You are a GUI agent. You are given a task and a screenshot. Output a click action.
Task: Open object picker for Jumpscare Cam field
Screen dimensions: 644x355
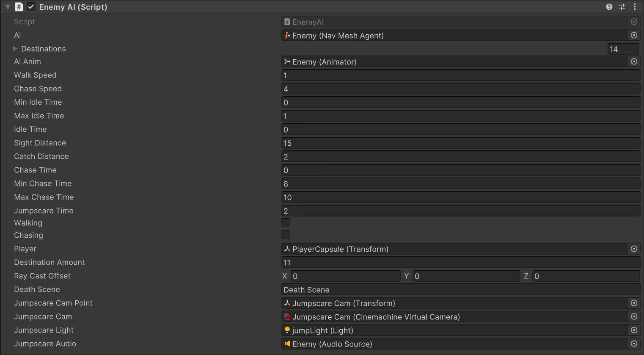[634, 317]
